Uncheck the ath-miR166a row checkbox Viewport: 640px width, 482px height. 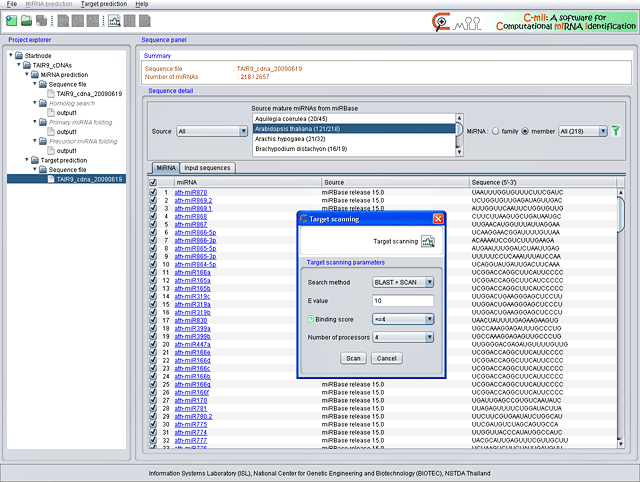pyautogui.click(x=153, y=272)
